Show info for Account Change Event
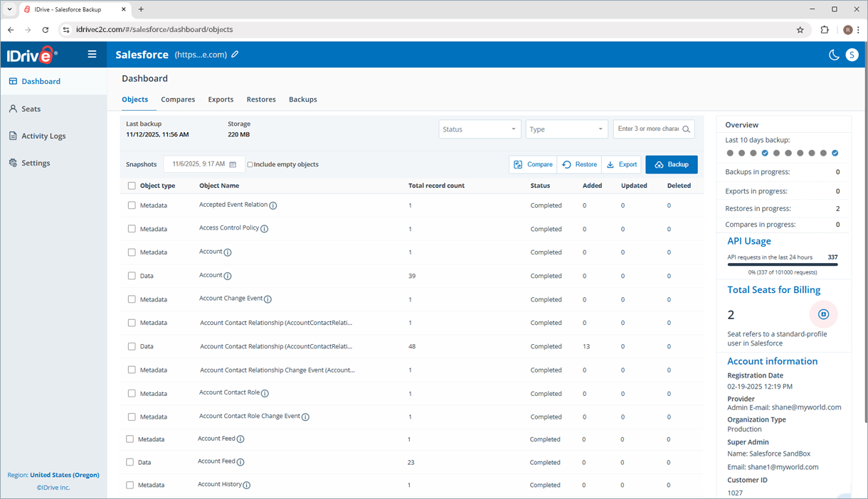This screenshot has height=499, width=868. click(268, 299)
